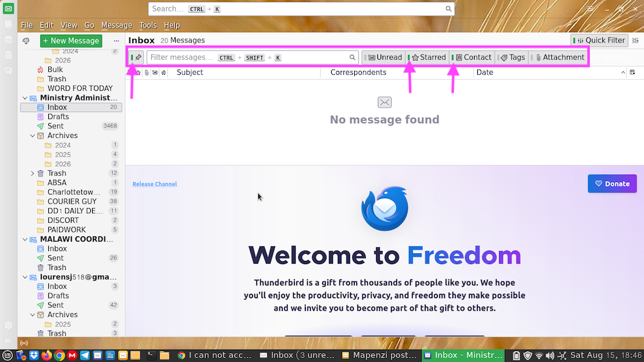The height and width of the screenshot is (362, 644).
Task: Click the search magnifier in global search
Action: (448, 8)
